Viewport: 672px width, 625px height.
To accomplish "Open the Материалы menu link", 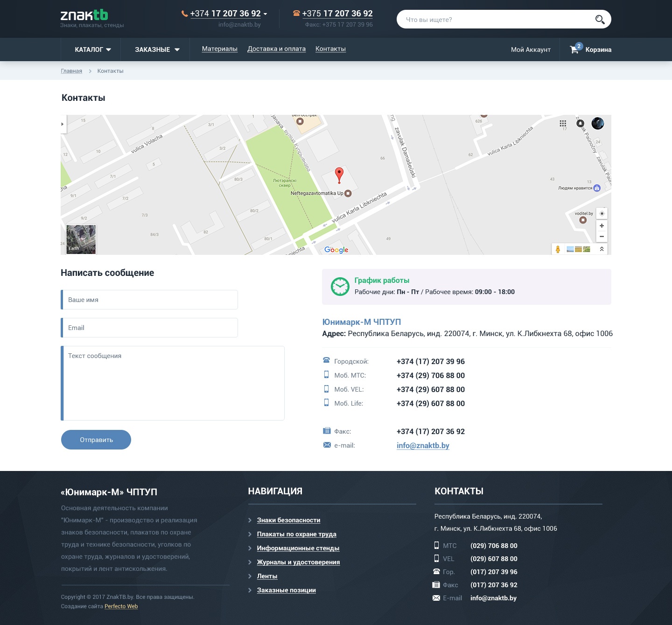I will (x=220, y=49).
